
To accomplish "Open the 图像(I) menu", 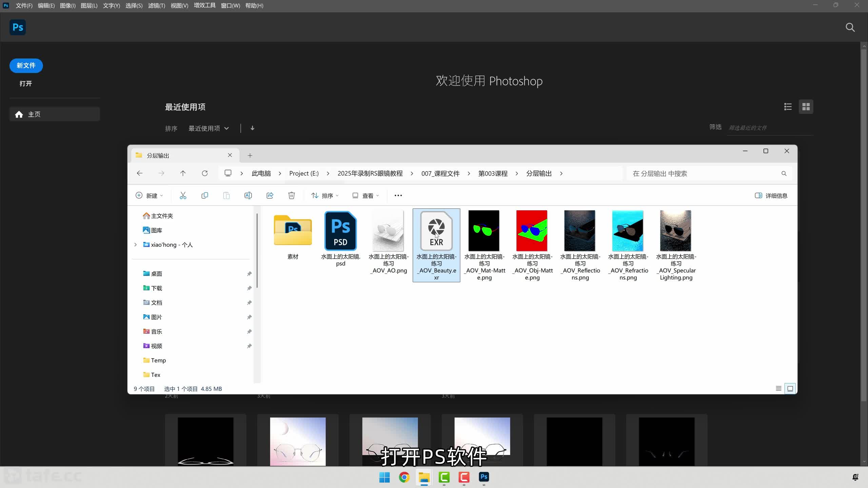I will 68,6.
